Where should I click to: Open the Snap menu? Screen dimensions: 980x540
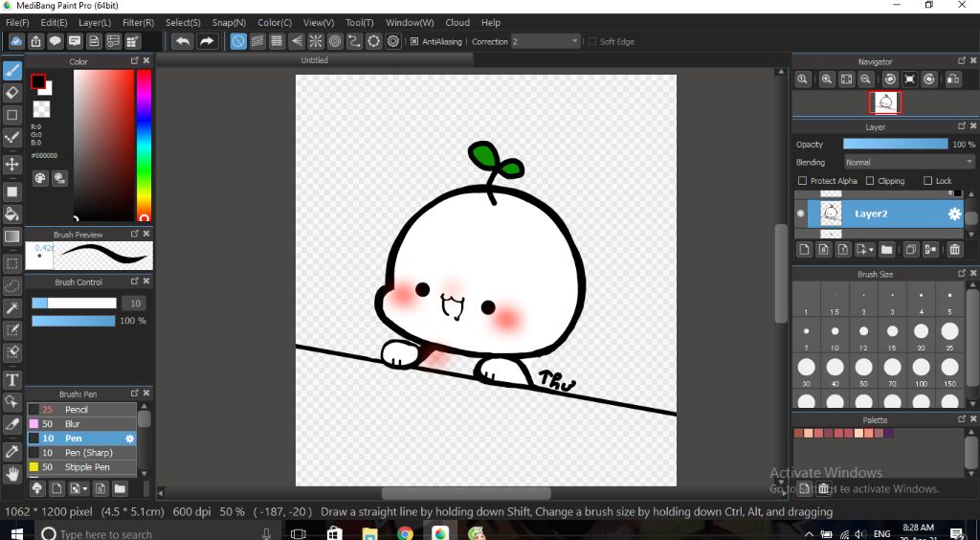(x=229, y=23)
